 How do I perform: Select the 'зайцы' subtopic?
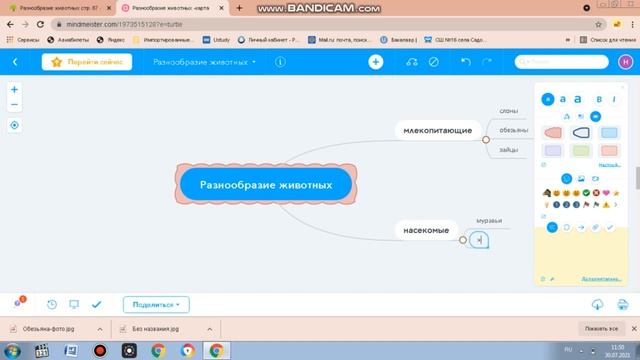tap(509, 150)
